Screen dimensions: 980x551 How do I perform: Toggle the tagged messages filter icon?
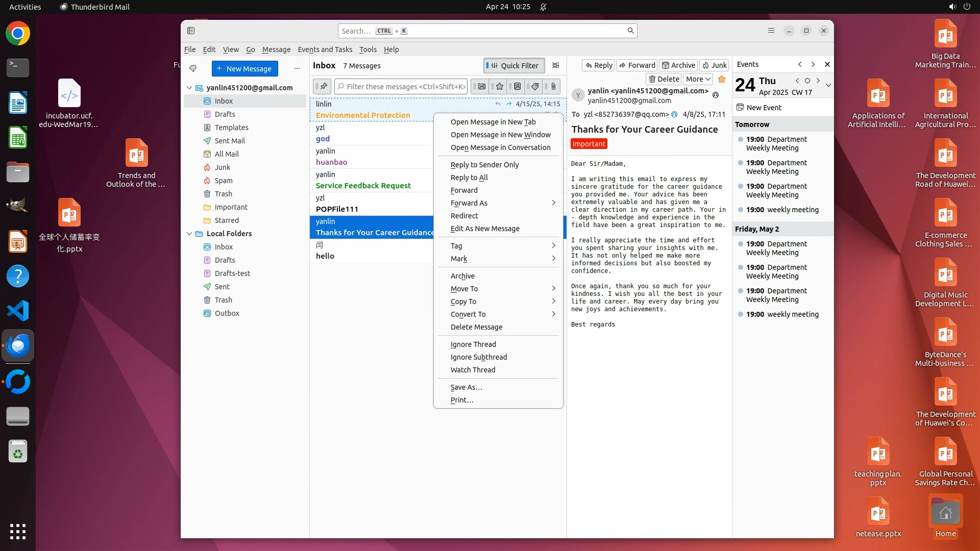click(535, 86)
